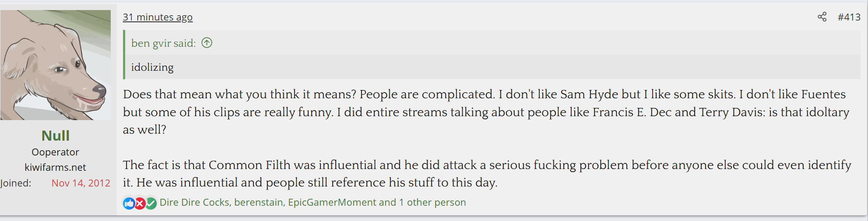Show the "1 other person" who reacted
The height and width of the screenshot is (221, 868).
coord(432,203)
